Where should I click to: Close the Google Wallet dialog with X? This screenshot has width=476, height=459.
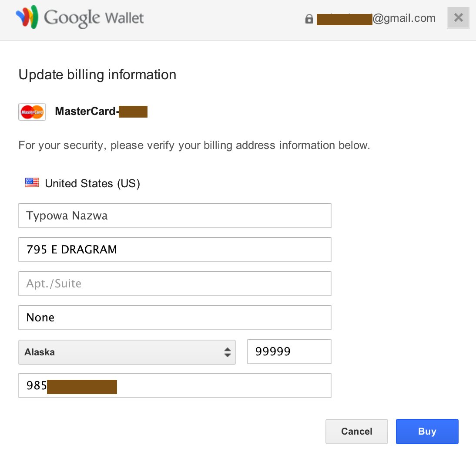pyautogui.click(x=458, y=18)
